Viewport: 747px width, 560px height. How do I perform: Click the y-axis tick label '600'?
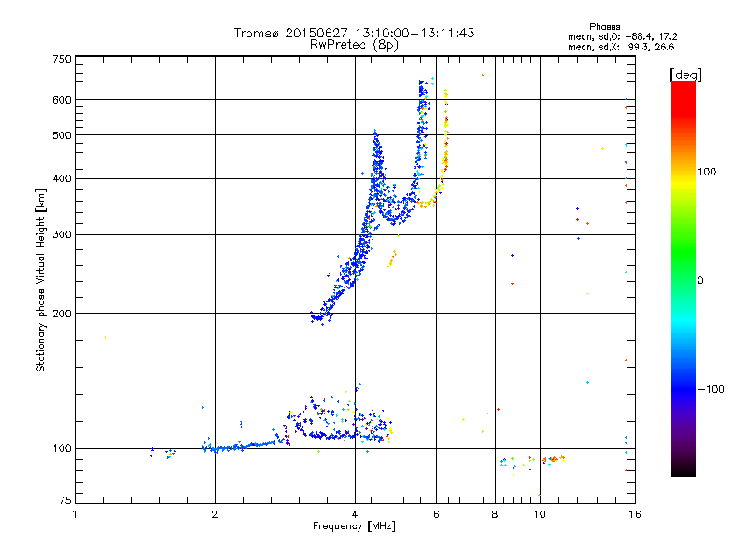click(62, 100)
